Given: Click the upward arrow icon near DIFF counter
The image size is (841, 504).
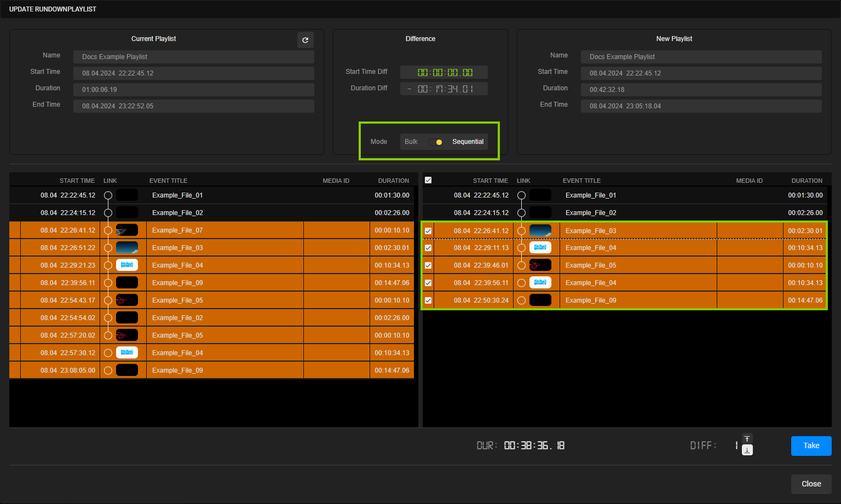Looking at the screenshot, I should tap(747, 438).
